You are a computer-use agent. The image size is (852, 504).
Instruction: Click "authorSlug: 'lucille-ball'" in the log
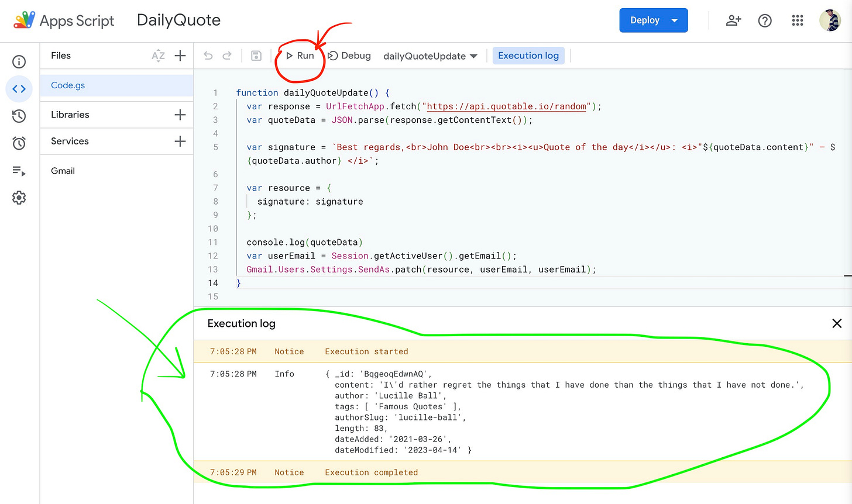(400, 417)
